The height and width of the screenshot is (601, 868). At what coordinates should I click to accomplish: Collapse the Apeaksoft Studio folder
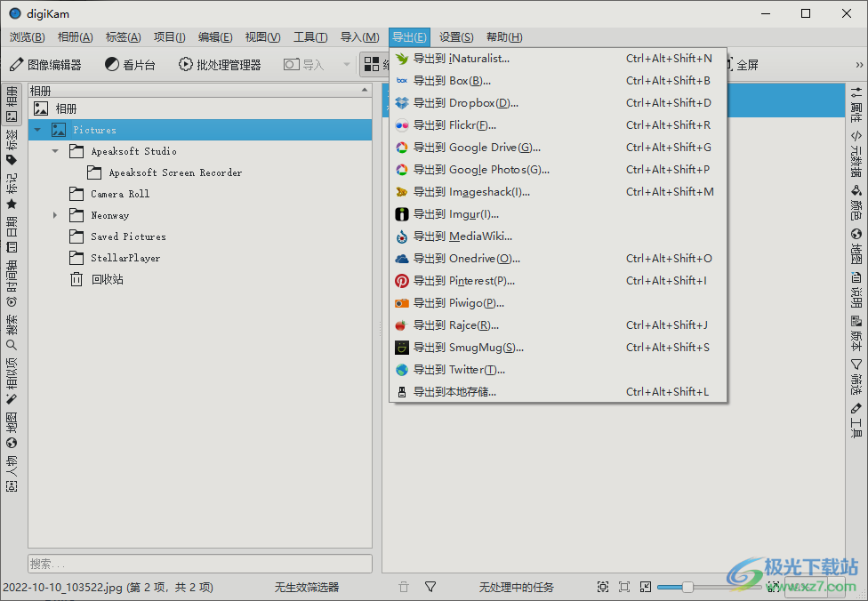coord(55,151)
